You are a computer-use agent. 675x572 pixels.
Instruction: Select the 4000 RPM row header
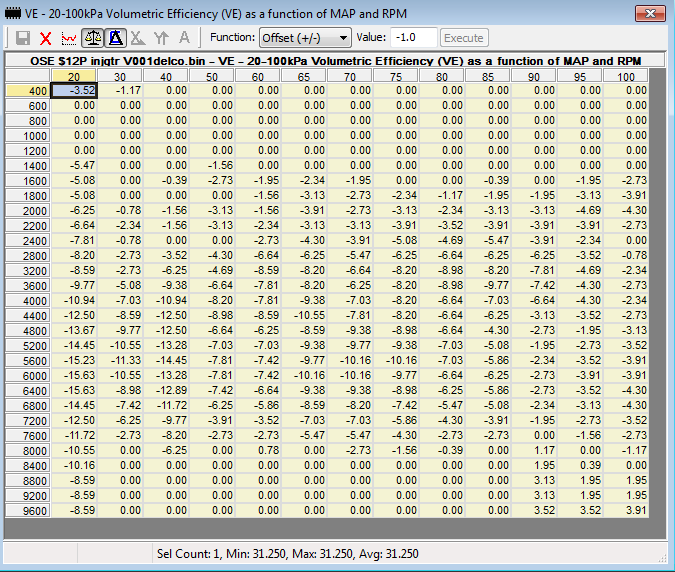(x=28, y=301)
